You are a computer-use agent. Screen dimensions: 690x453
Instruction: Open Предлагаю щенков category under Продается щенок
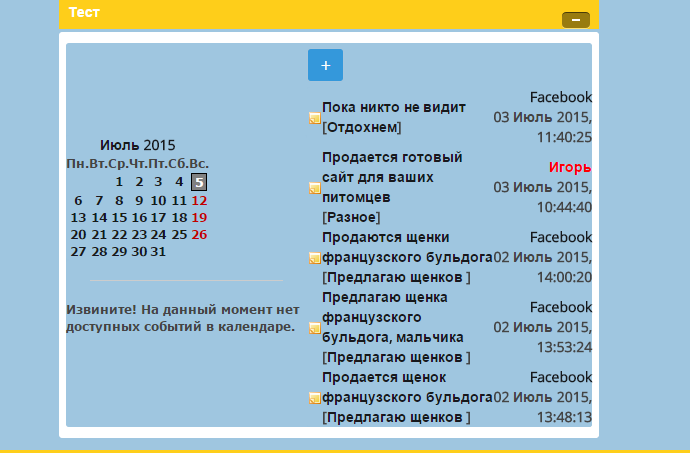tap(396, 417)
